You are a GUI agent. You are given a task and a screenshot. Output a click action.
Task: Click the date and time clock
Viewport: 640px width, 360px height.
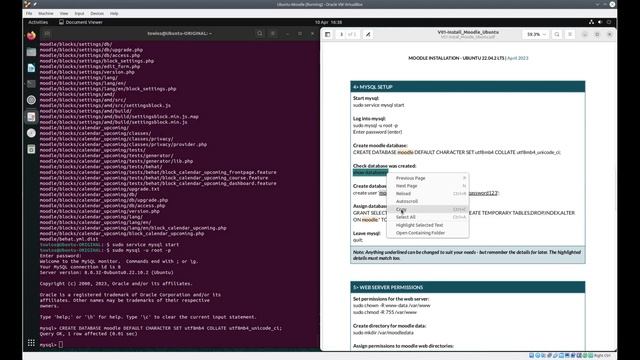328,22
